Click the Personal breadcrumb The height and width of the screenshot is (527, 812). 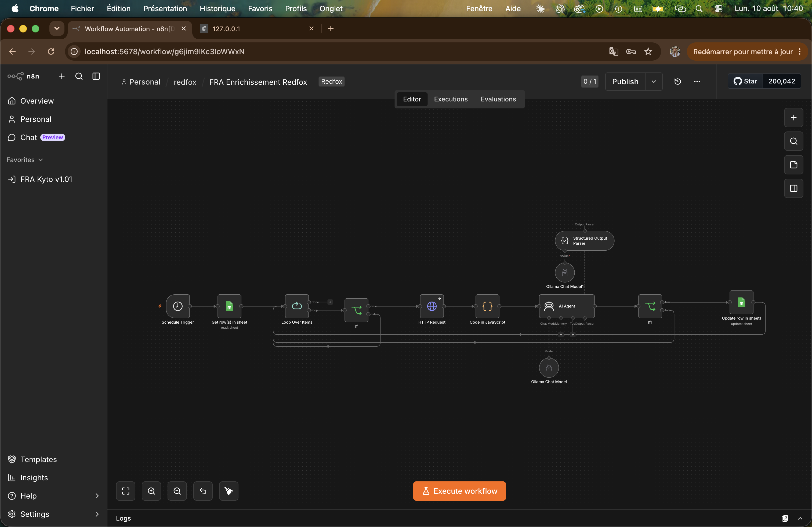[141, 82]
